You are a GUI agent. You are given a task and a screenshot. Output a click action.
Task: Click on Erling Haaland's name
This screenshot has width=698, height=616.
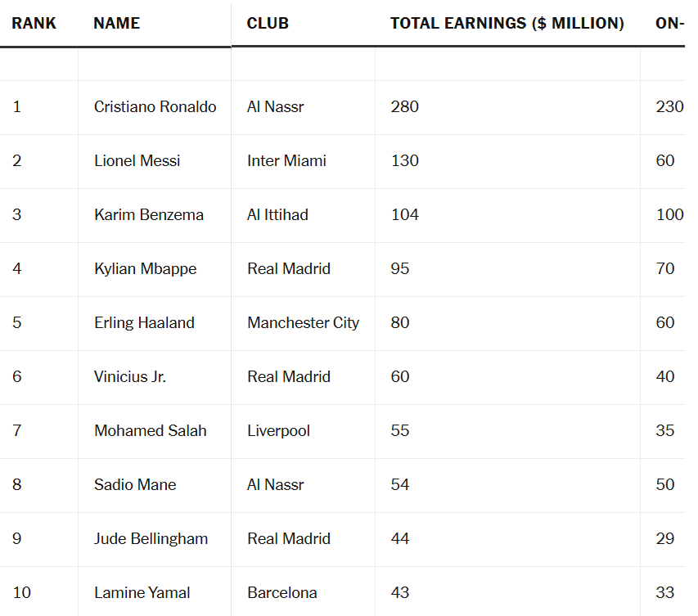[144, 323]
